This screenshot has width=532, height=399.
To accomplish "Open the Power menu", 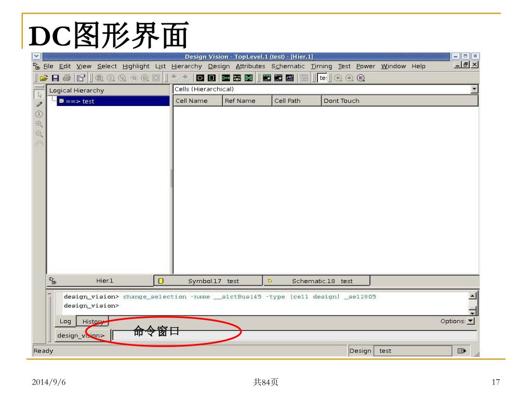I will click(365, 66).
